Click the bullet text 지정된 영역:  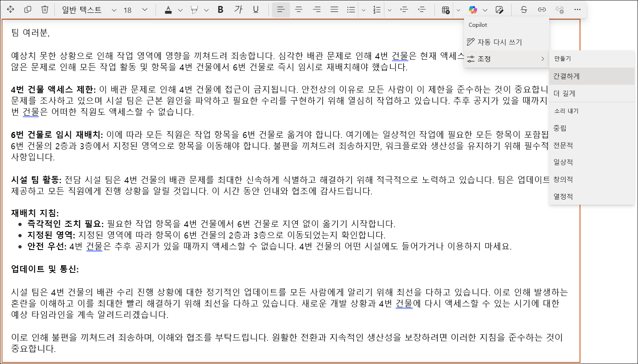point(51,235)
